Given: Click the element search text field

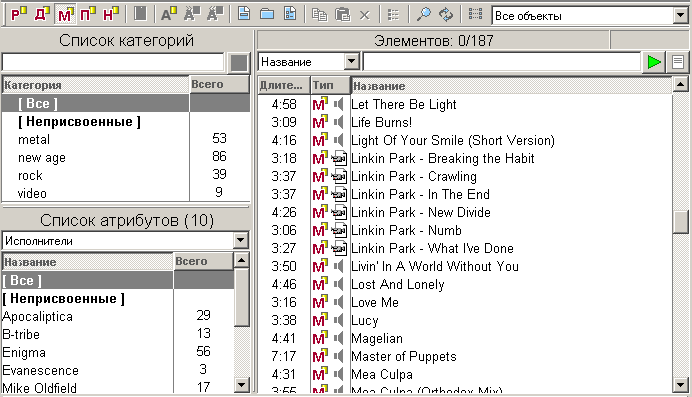Looking at the screenshot, I should pyautogui.click(x=501, y=62).
